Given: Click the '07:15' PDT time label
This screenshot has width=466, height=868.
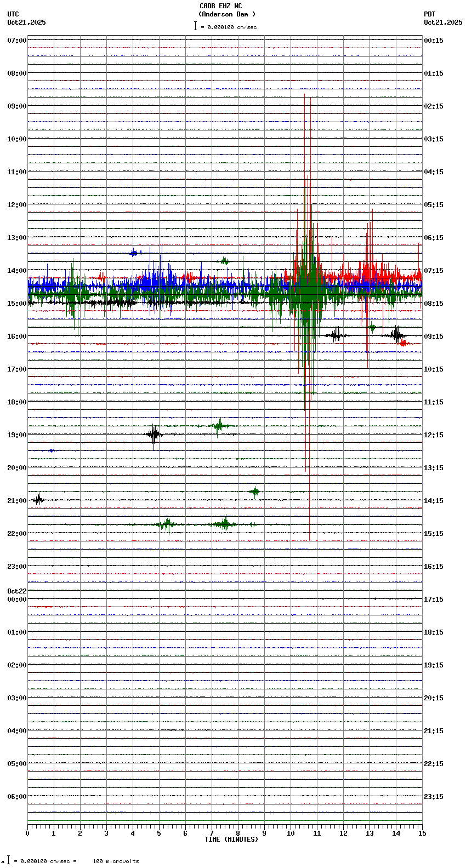Looking at the screenshot, I should tap(434, 271).
